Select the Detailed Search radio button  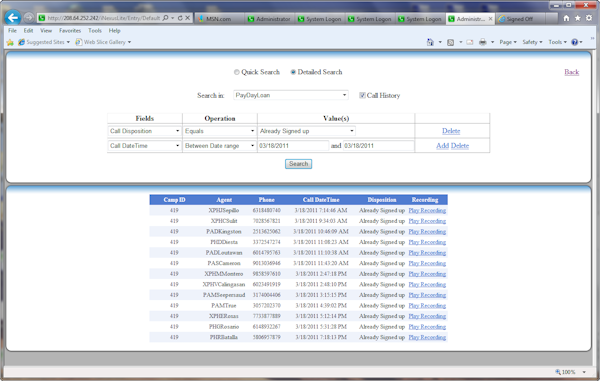tap(293, 72)
